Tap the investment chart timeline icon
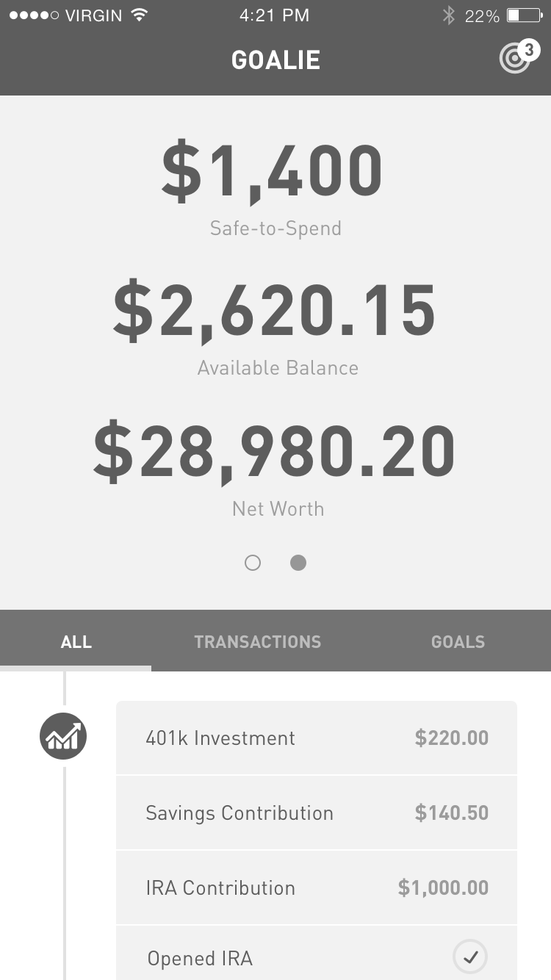The width and height of the screenshot is (551, 980). pos(63,736)
